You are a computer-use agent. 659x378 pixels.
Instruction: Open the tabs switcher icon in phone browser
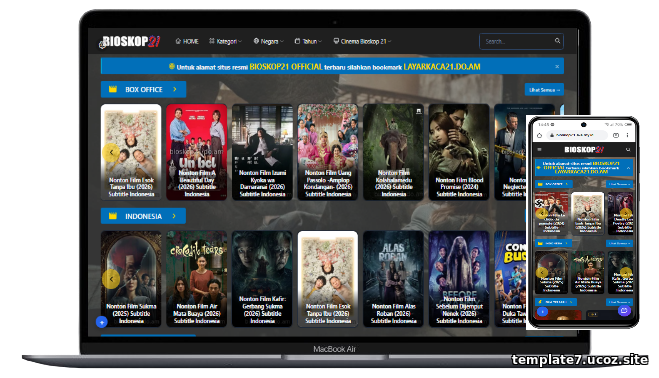[x=616, y=135]
